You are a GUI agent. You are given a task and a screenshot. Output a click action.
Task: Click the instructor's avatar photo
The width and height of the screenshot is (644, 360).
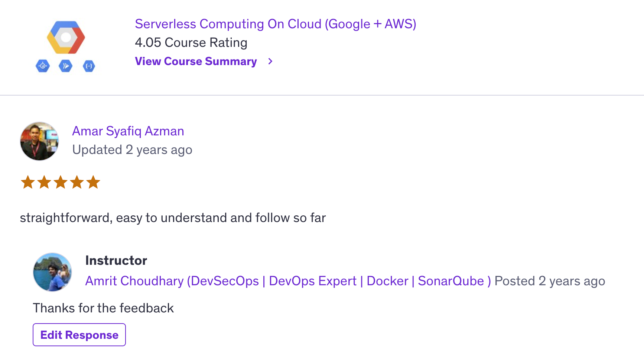point(52,272)
